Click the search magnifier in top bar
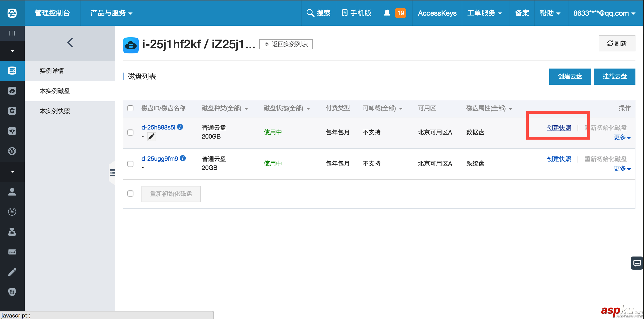Viewport: 644px width, 319px height. [310, 13]
